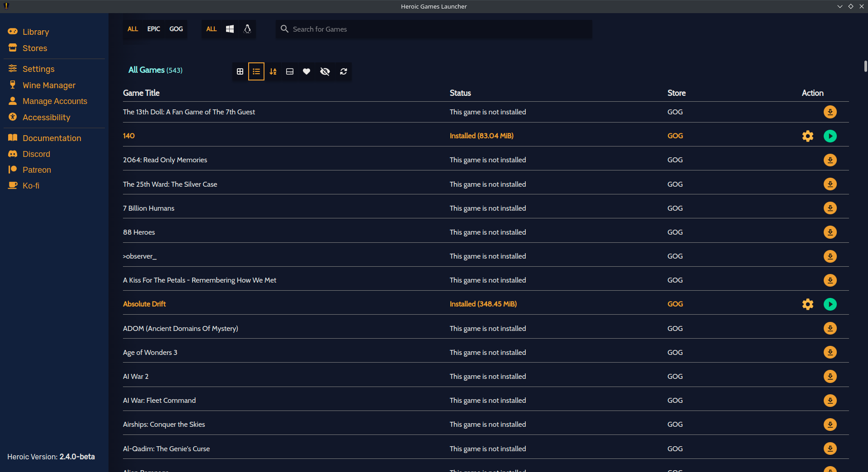Image resolution: width=868 pixels, height=472 pixels.
Task: Open settings gear for Absolute Drift
Action: click(x=808, y=304)
